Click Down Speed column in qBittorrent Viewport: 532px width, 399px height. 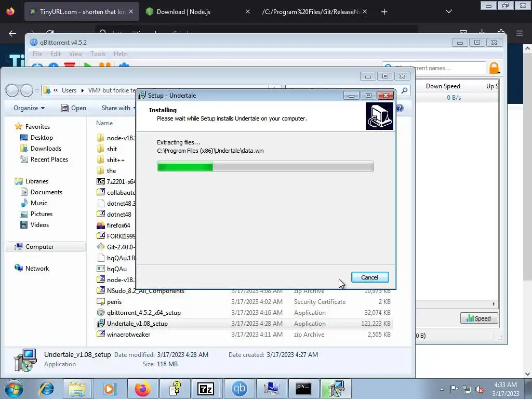(x=443, y=86)
